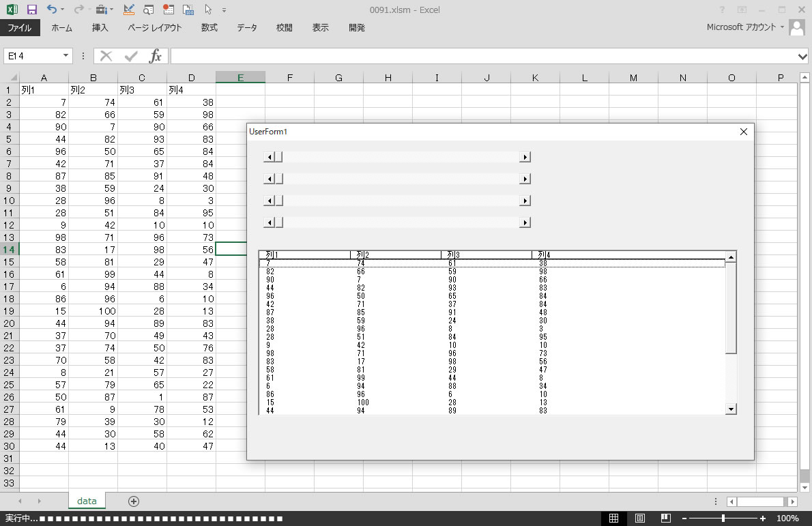Image resolution: width=812 pixels, height=526 pixels.
Task: Switch to the 数式 ribbon tab
Action: tap(209, 28)
